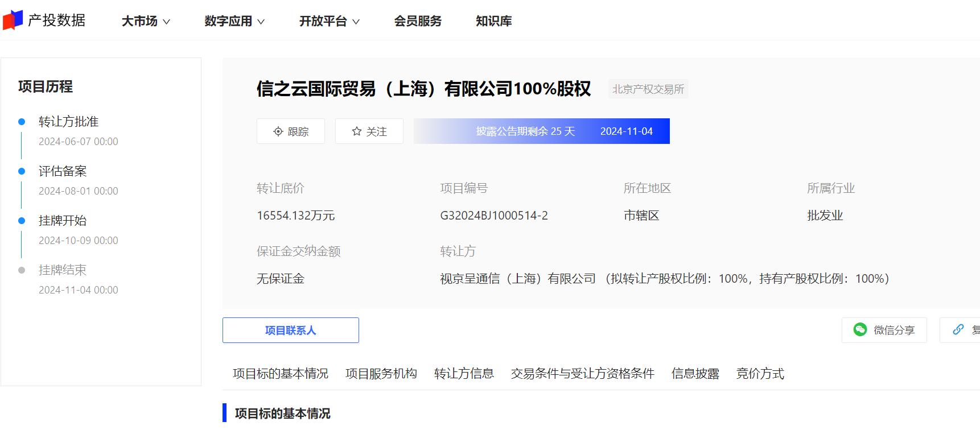Switch to the 转让方信息 tab
The width and height of the screenshot is (980, 434).
tap(464, 374)
